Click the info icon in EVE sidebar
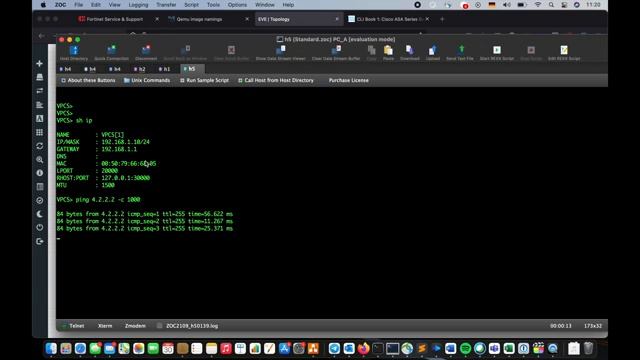 (40, 173)
